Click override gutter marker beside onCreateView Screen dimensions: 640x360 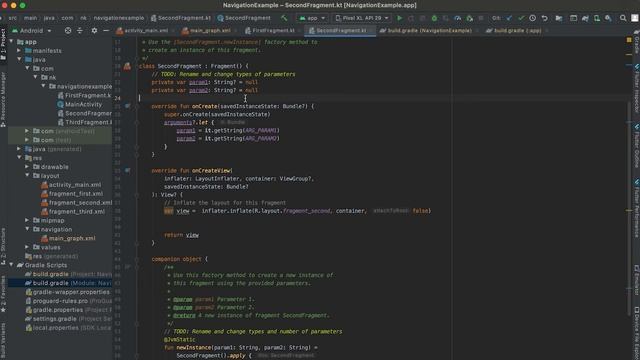128,170
